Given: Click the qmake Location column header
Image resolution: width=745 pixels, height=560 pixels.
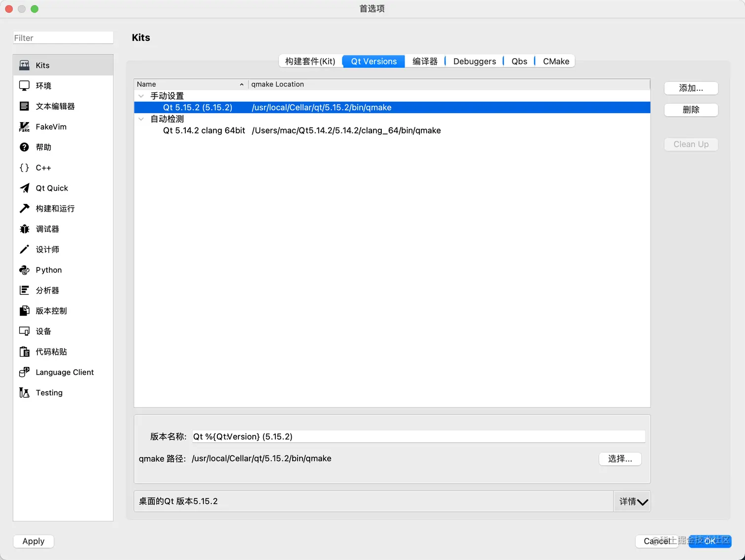Looking at the screenshot, I should coord(449,84).
